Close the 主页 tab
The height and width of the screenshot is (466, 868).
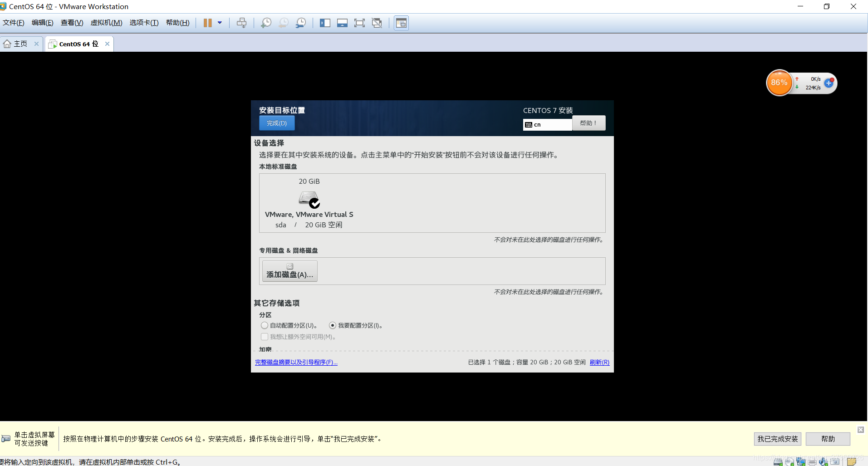36,44
